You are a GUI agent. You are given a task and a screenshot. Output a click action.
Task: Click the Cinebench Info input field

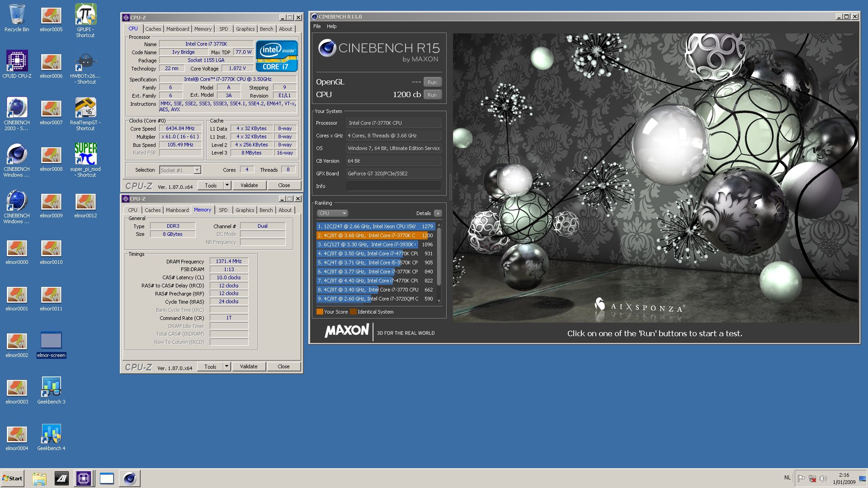coord(394,186)
